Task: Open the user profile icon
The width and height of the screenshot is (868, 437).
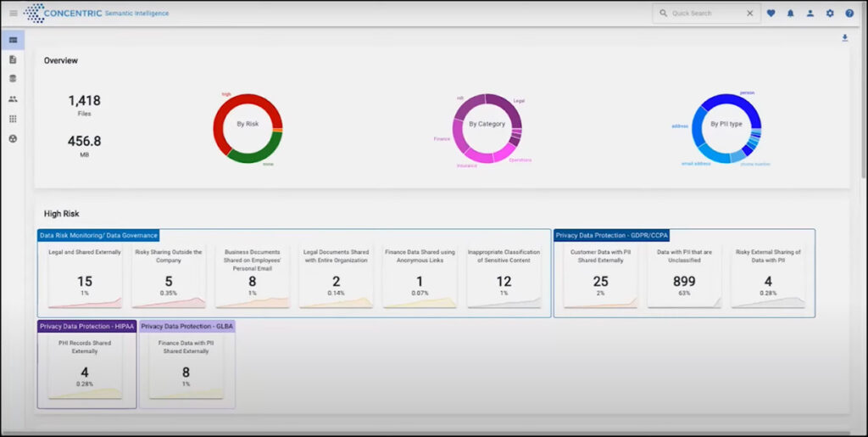Action: tap(810, 14)
